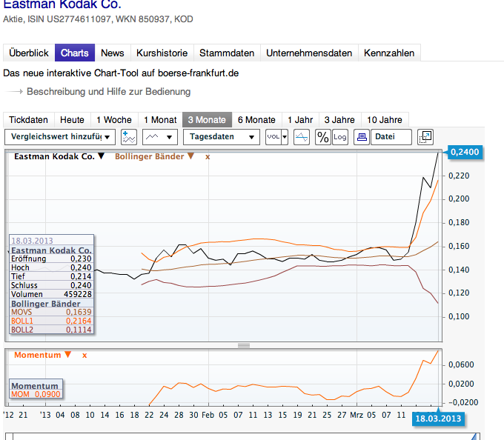The height and width of the screenshot is (440, 504).
Task: Toggle the VOL volume display
Action: tap(273, 137)
